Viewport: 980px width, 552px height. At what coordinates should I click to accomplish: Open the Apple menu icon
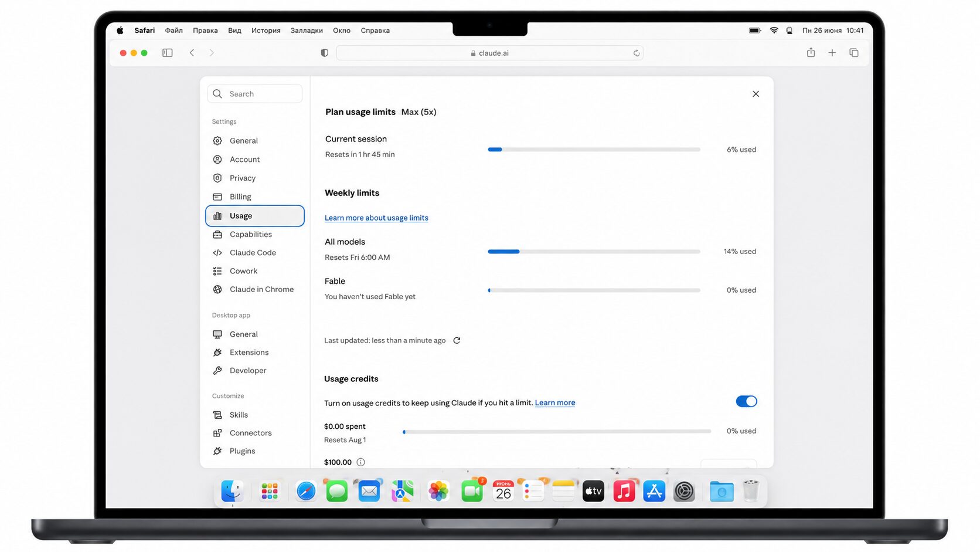(120, 31)
